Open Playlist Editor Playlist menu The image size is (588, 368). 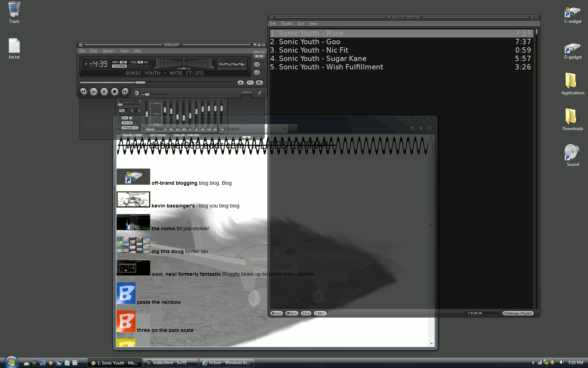[287, 24]
